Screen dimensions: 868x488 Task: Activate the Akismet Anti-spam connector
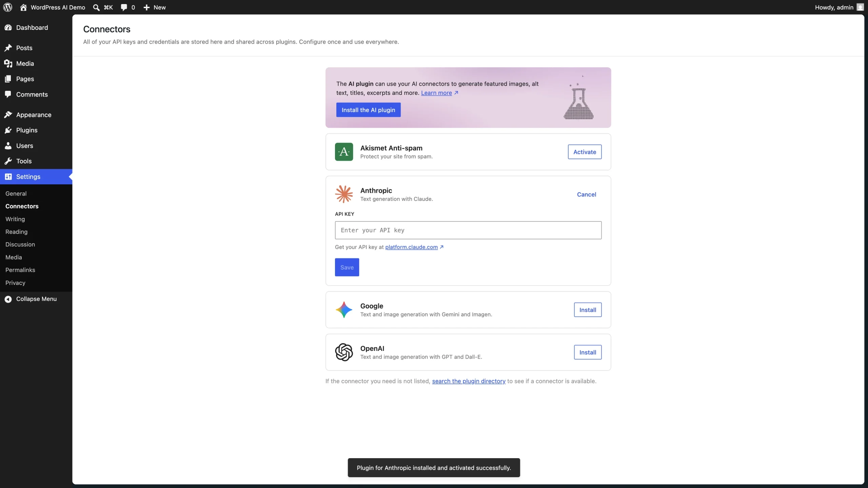[585, 152]
